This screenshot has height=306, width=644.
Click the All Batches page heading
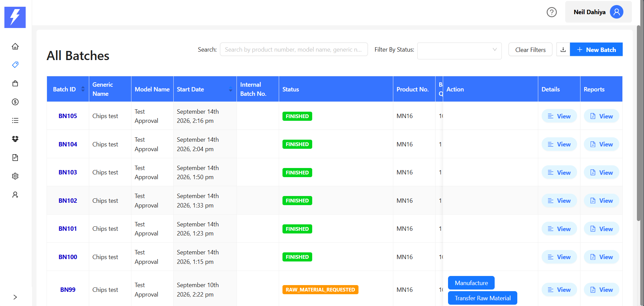tap(78, 56)
